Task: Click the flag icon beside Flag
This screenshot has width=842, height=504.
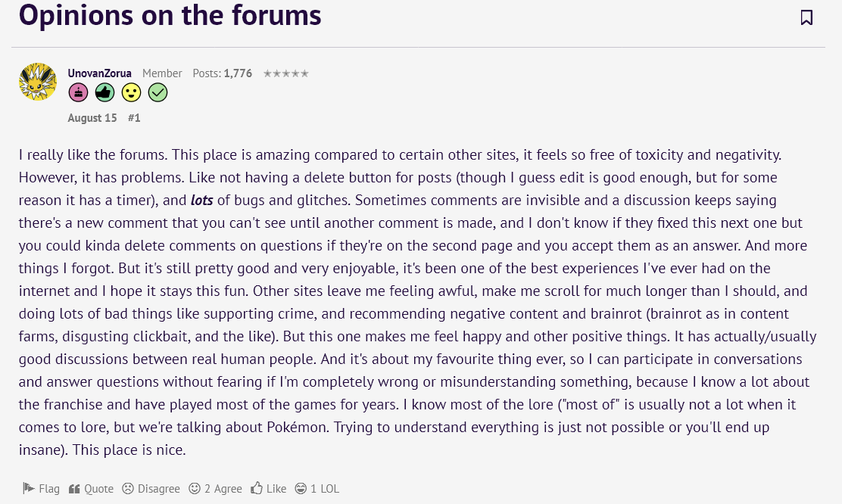Action: (x=29, y=488)
